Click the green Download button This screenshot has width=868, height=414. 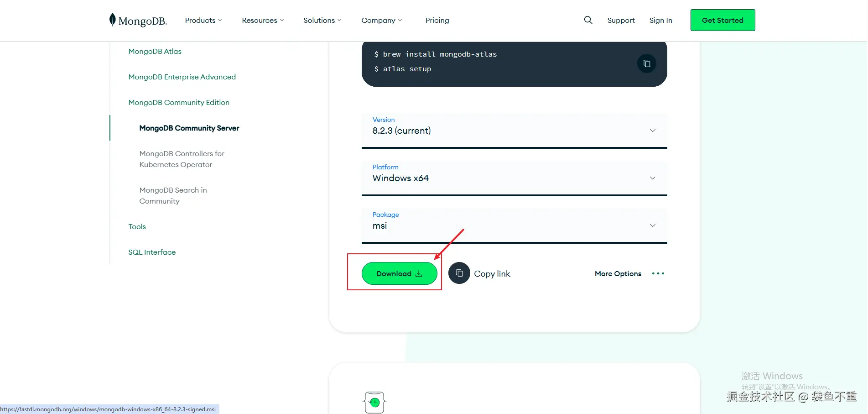(x=399, y=273)
